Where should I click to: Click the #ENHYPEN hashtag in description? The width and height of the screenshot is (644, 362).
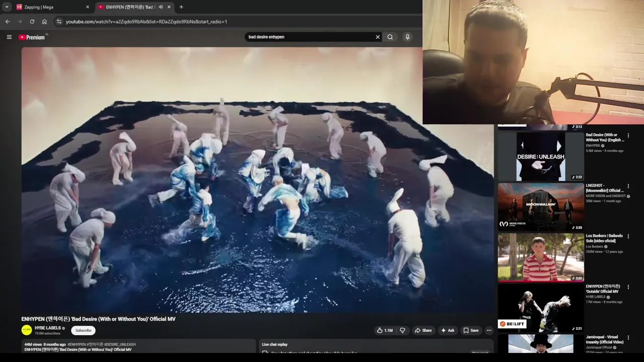(x=76, y=344)
